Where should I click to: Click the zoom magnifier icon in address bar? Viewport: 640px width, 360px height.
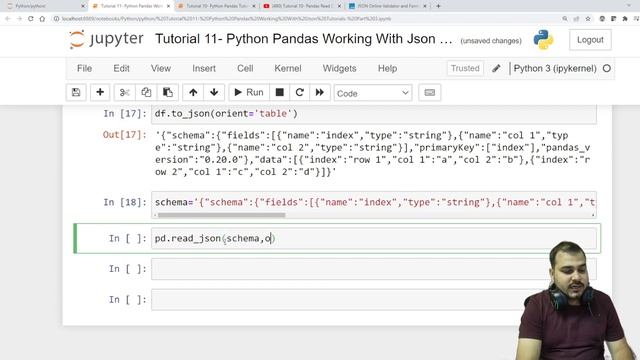click(x=565, y=19)
